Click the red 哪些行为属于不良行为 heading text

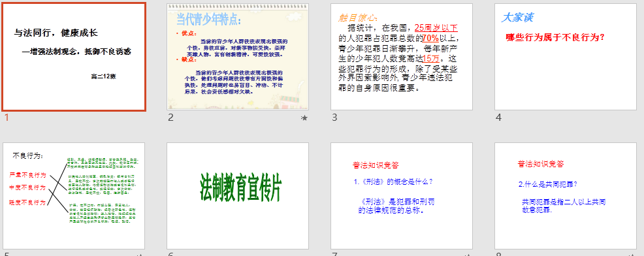555,38
